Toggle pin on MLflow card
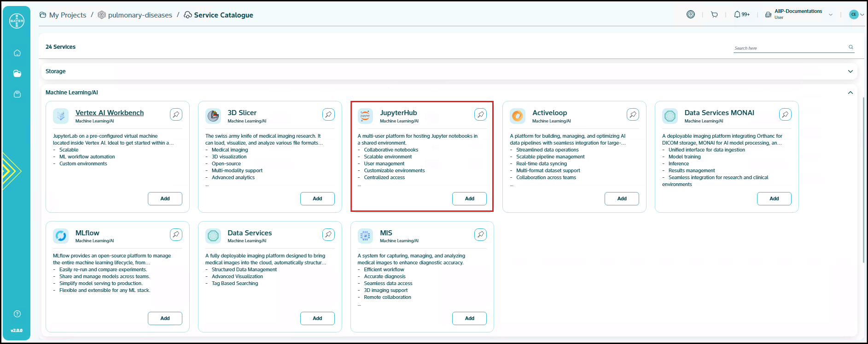Screen dimensions: 868x344 176,234
